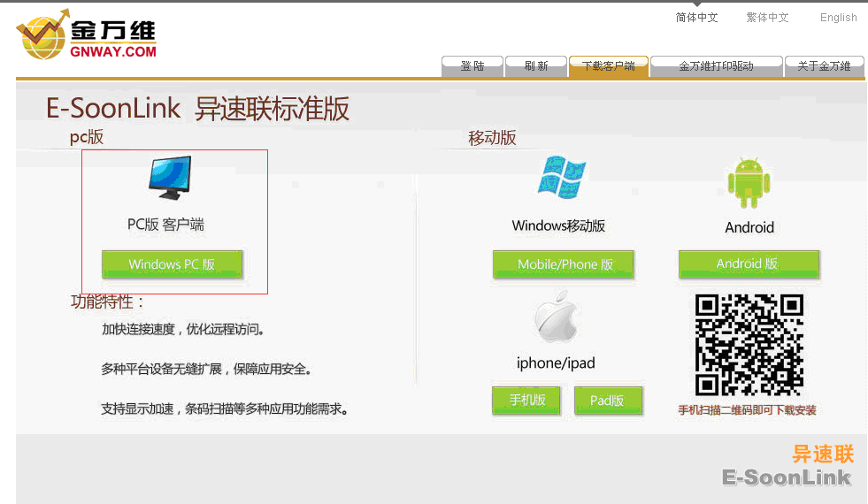The width and height of the screenshot is (868, 504).
Task: Select the 下载客户端 tab
Action: click(x=609, y=66)
